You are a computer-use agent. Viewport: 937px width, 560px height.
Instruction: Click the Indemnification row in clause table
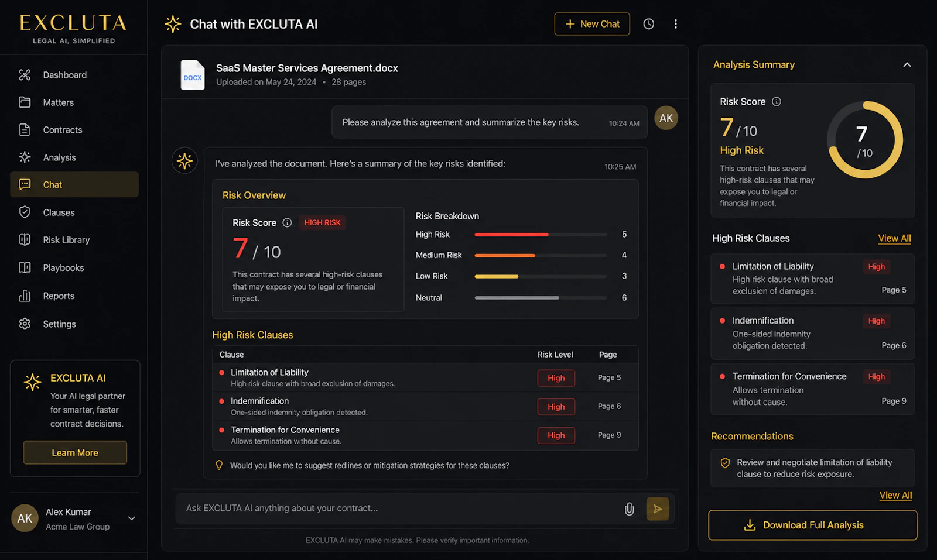click(425, 407)
